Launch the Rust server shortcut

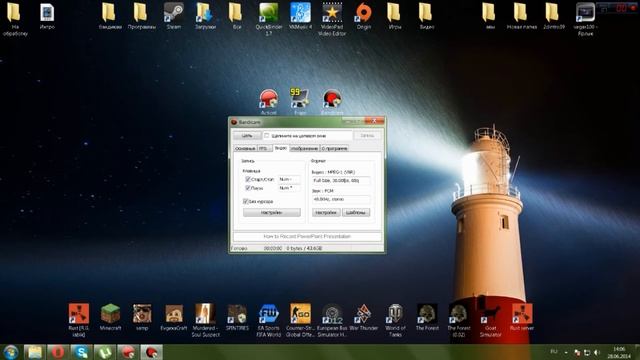pos(522,317)
